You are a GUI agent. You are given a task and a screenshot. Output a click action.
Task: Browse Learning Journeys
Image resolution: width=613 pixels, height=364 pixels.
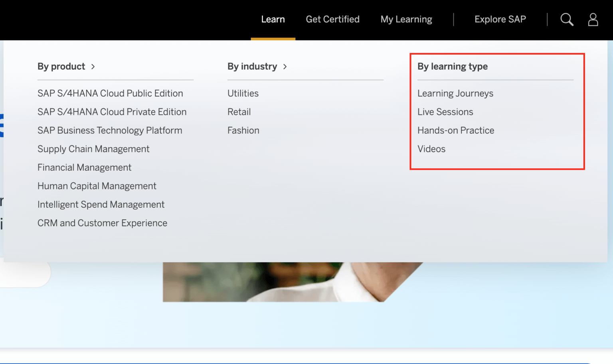(x=455, y=93)
